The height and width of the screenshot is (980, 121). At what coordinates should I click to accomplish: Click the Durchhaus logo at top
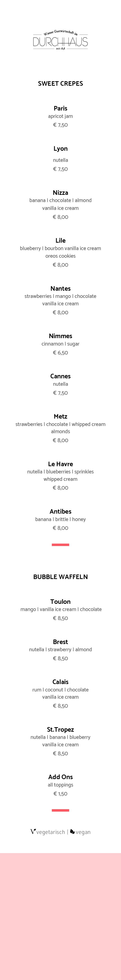coord(60,40)
